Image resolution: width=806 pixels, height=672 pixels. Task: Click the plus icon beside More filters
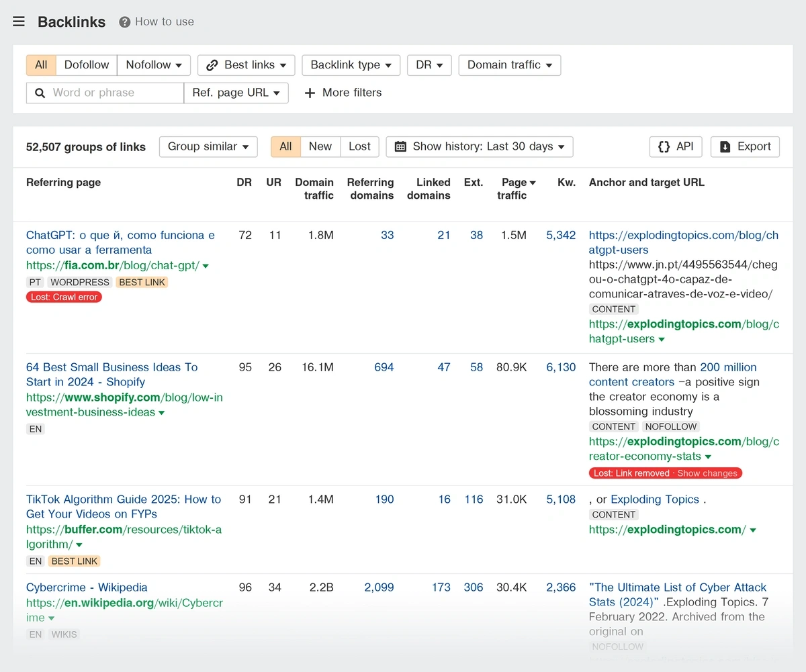point(310,93)
